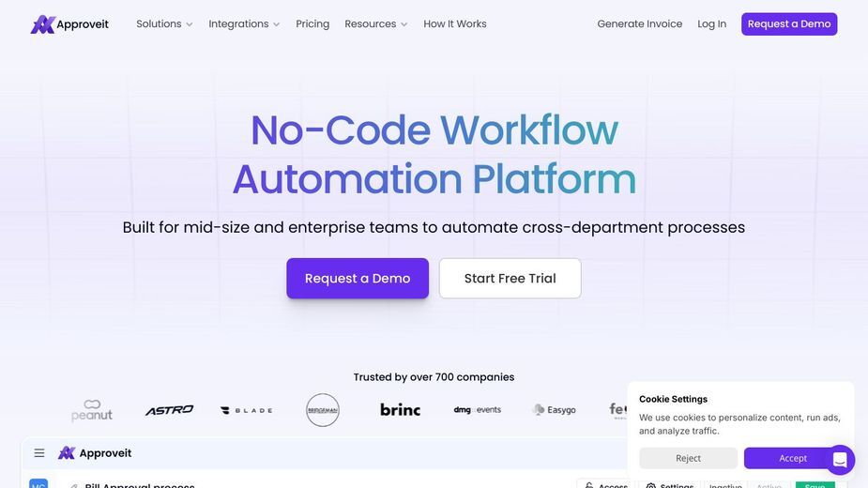
Task: Open the Solutions dropdown menu
Action: [164, 23]
